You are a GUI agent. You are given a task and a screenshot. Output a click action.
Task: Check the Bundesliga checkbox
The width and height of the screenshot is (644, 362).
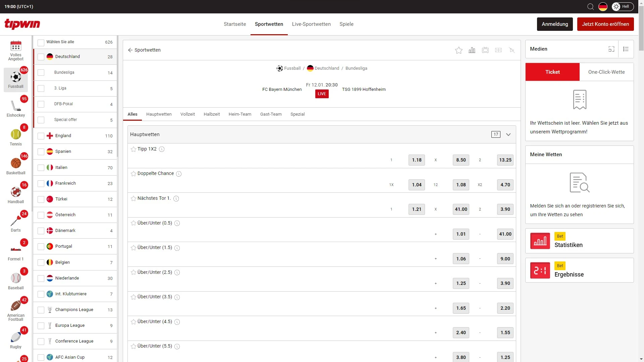(x=41, y=73)
